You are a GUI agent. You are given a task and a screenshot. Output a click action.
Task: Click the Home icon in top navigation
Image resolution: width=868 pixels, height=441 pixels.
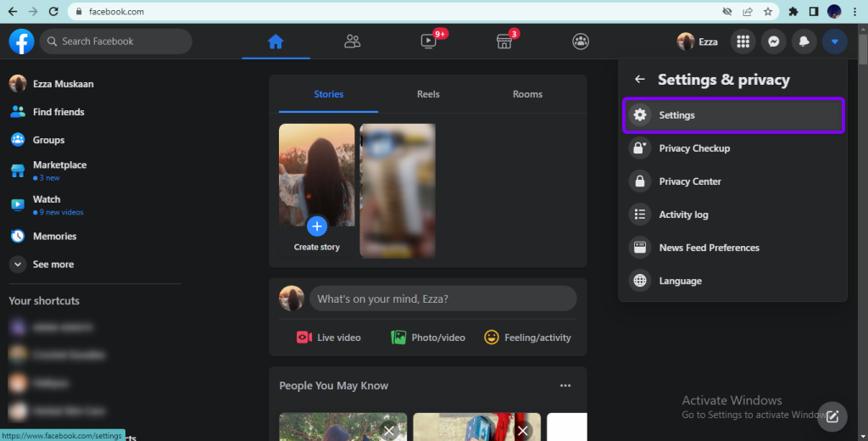coord(275,41)
